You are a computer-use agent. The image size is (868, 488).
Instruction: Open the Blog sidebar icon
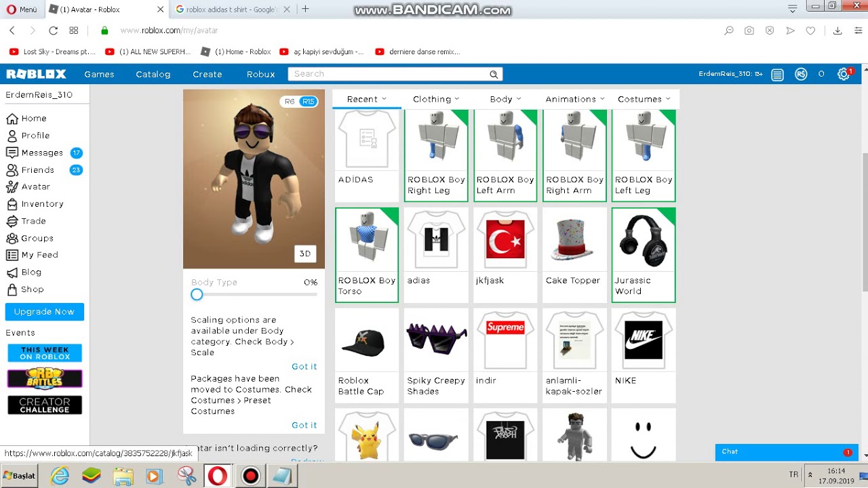click(12, 272)
